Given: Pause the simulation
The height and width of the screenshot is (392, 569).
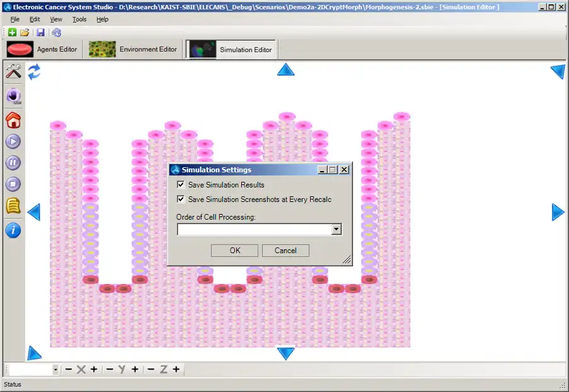Looking at the screenshot, I should (x=13, y=162).
